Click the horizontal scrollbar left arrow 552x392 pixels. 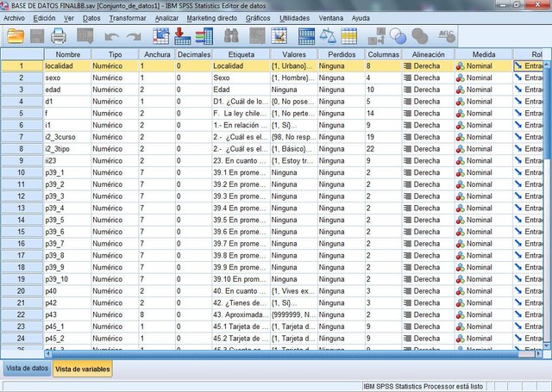(x=48, y=354)
